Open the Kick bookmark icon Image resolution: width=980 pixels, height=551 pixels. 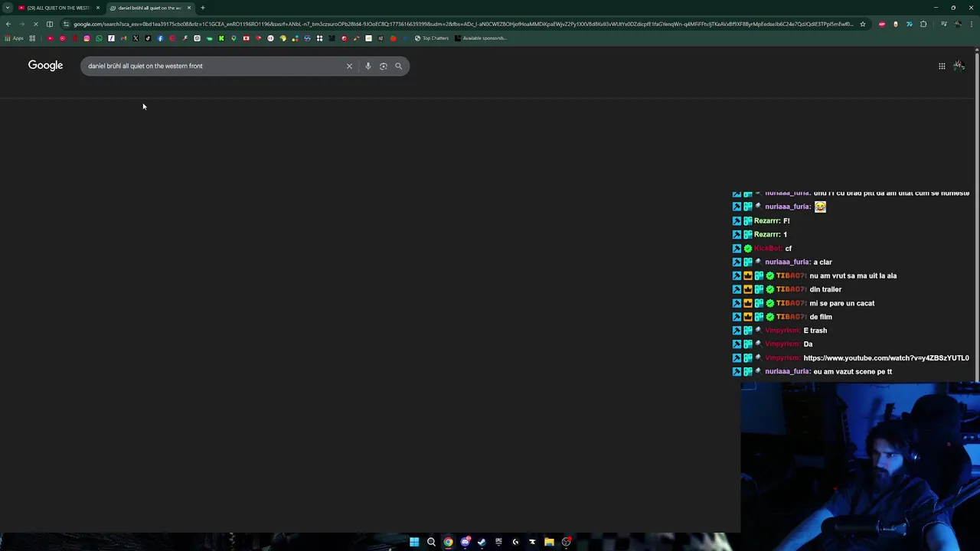(x=221, y=38)
